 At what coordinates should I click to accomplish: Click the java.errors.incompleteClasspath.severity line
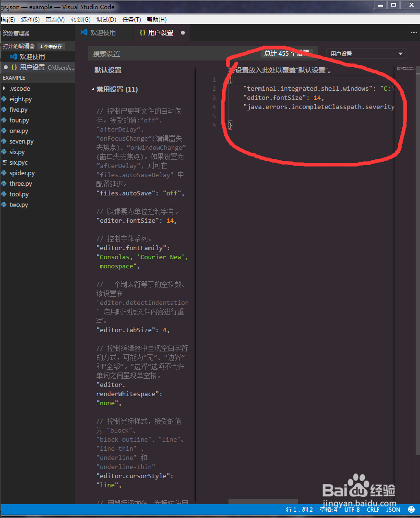319,107
